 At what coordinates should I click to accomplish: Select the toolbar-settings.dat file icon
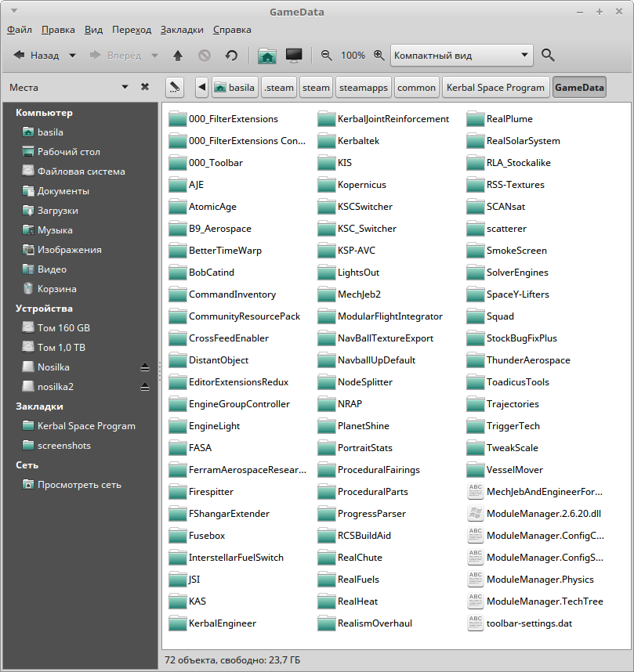(x=475, y=623)
